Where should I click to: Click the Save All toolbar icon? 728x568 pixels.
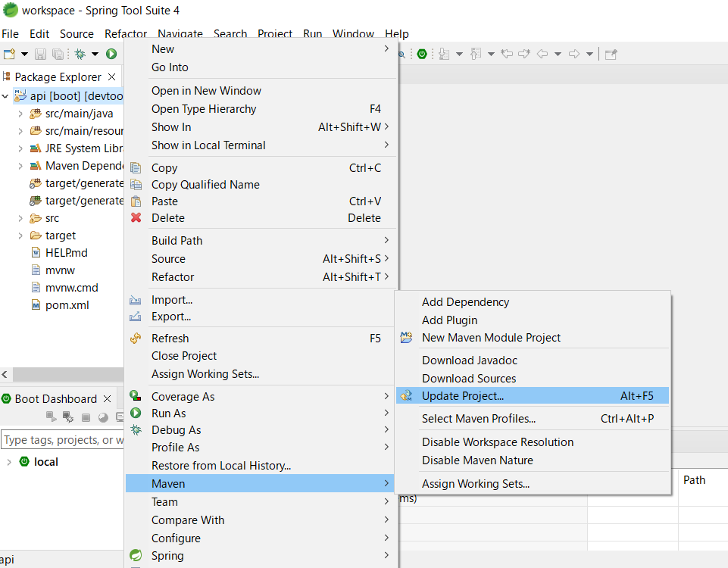pos(58,55)
